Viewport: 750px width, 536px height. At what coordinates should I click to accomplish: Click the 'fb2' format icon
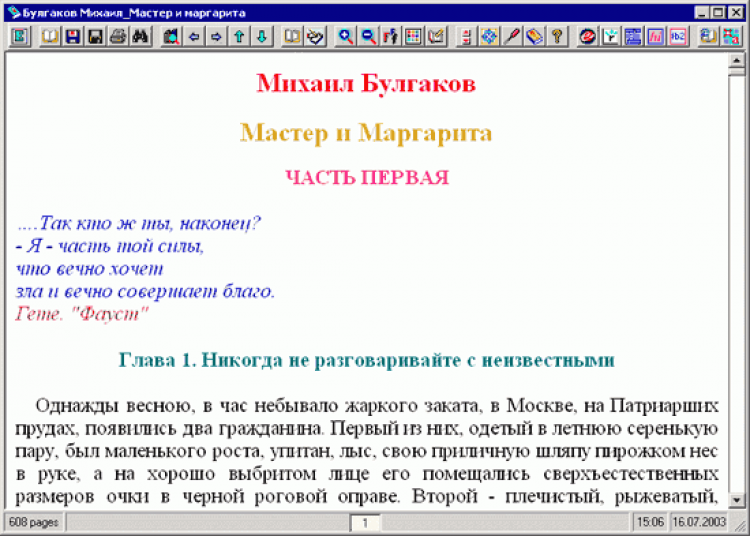678,36
